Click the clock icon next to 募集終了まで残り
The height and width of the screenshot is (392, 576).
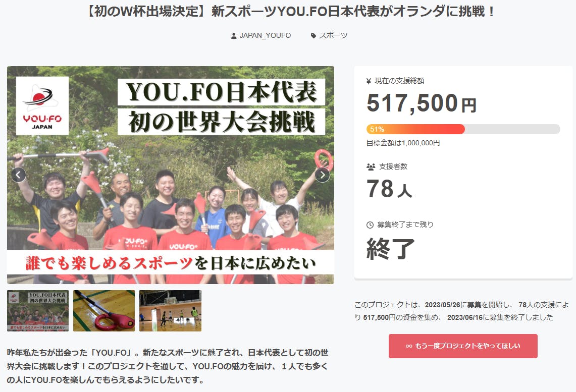370,225
